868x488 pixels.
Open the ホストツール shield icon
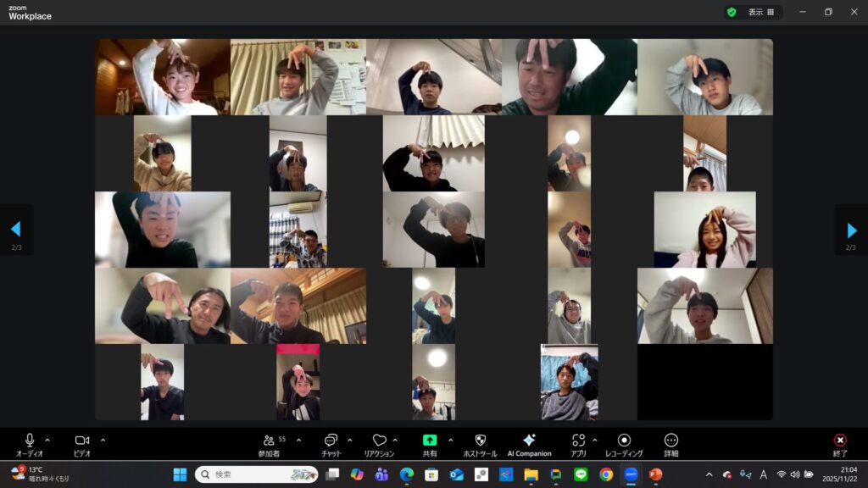(x=480, y=441)
